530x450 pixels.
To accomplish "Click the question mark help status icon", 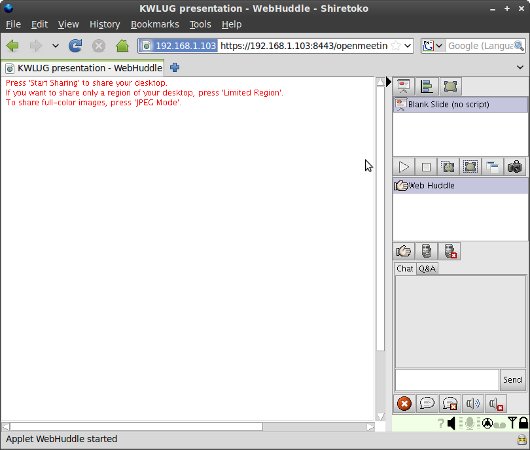I will coord(440,423).
